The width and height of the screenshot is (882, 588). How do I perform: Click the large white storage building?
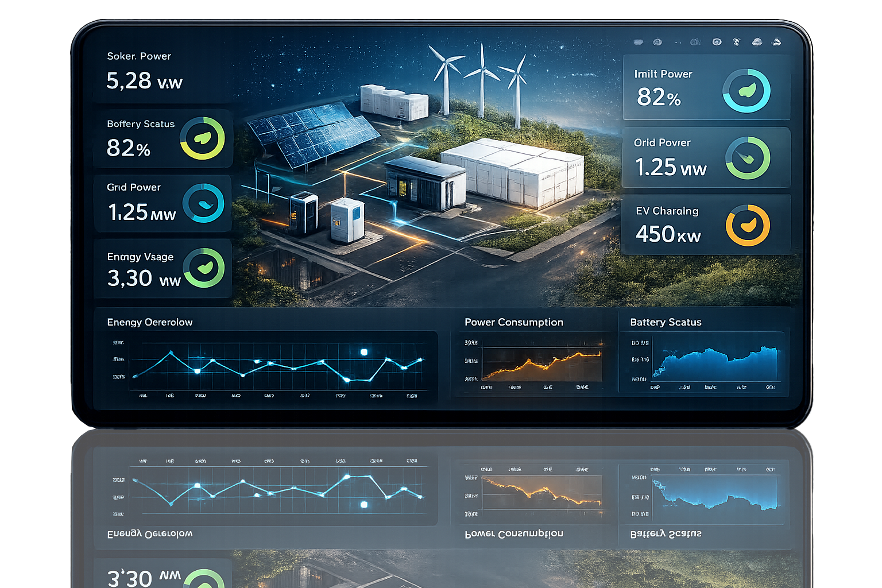pos(513,172)
